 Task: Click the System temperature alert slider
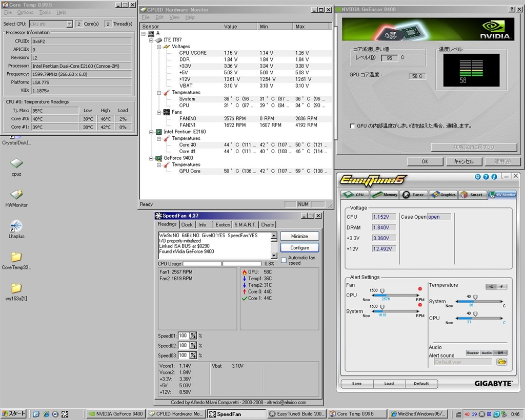(475, 298)
